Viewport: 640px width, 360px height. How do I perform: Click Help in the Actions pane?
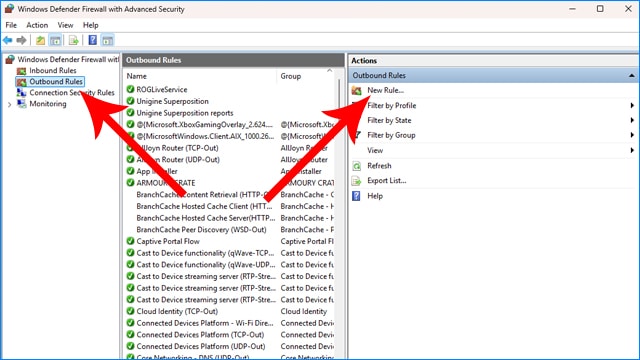[x=375, y=196]
